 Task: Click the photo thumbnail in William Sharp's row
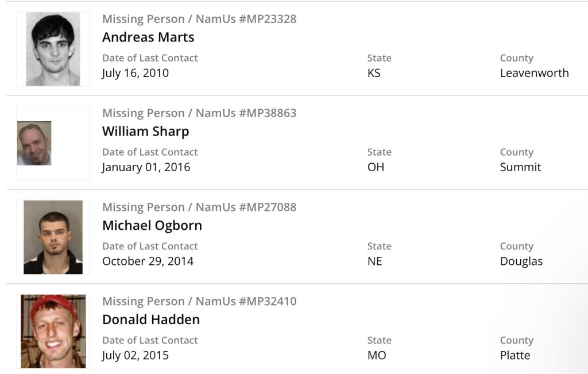point(34,143)
